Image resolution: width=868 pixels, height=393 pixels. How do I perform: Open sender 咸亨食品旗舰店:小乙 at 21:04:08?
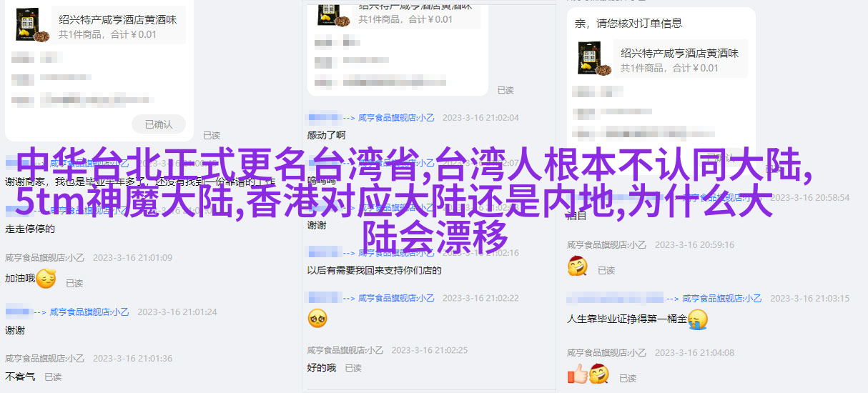point(608,352)
